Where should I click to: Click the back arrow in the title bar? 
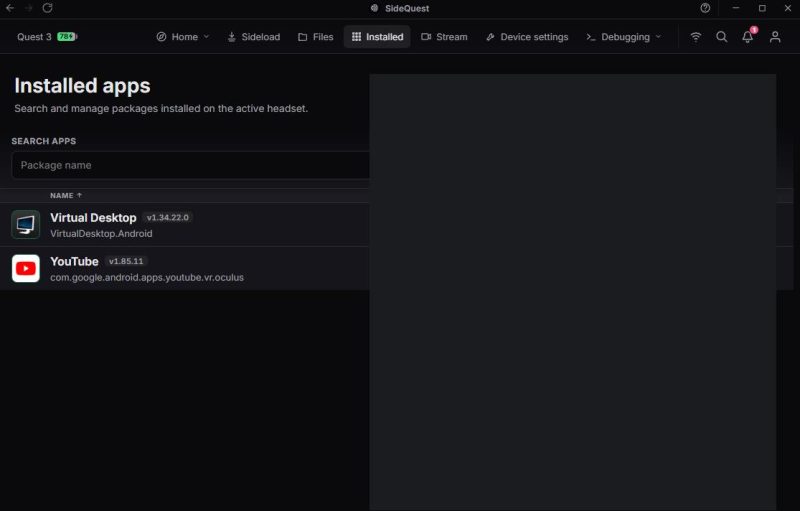(10, 8)
